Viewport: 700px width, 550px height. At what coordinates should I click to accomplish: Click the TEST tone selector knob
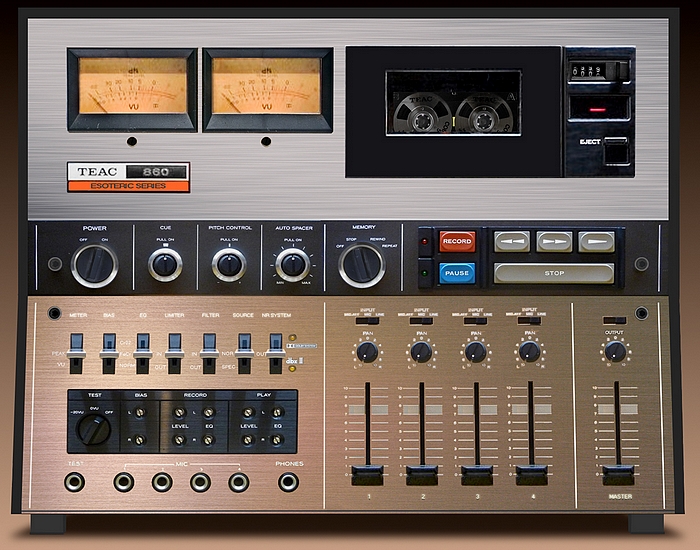click(x=92, y=429)
